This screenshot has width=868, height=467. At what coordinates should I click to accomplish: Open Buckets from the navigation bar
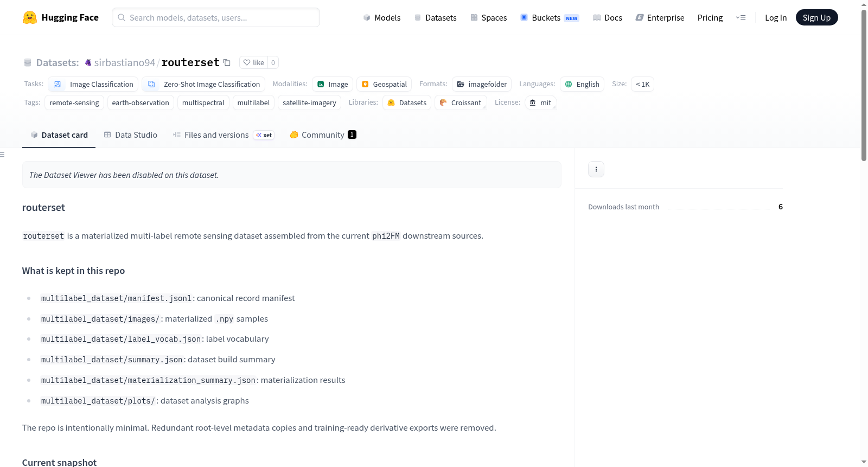pyautogui.click(x=550, y=17)
